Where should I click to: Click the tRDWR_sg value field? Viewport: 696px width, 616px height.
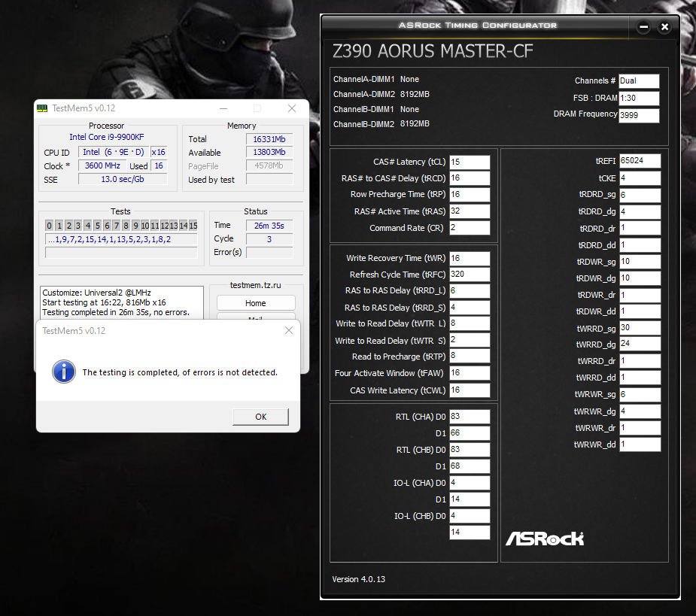pos(640,262)
